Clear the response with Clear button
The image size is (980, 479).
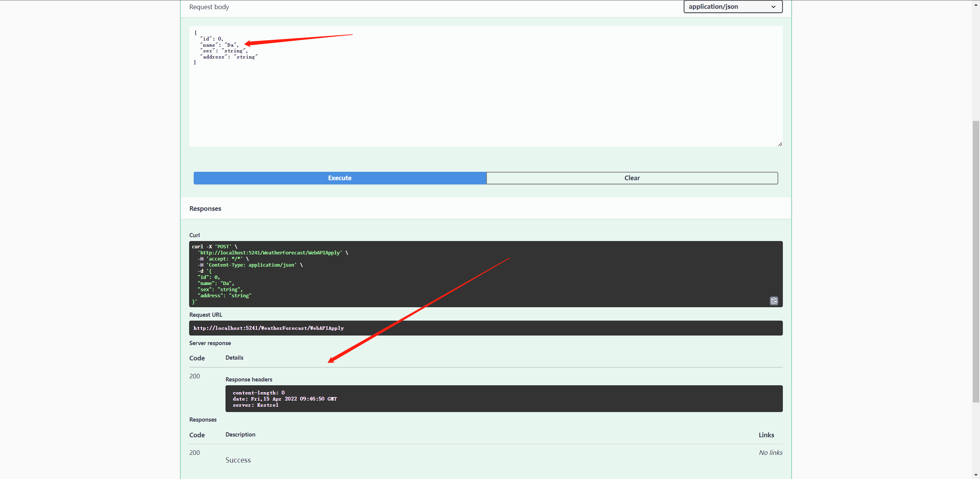tap(632, 178)
